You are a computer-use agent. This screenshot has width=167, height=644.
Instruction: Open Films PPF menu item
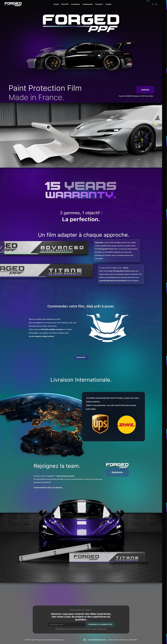tap(65, 4)
